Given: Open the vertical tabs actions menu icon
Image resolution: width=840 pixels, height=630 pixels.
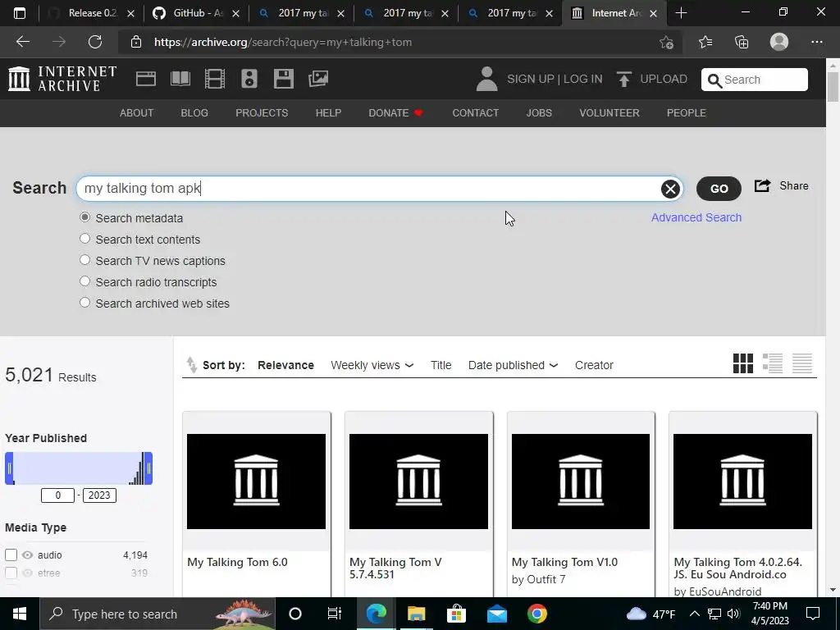Looking at the screenshot, I should (x=20, y=13).
